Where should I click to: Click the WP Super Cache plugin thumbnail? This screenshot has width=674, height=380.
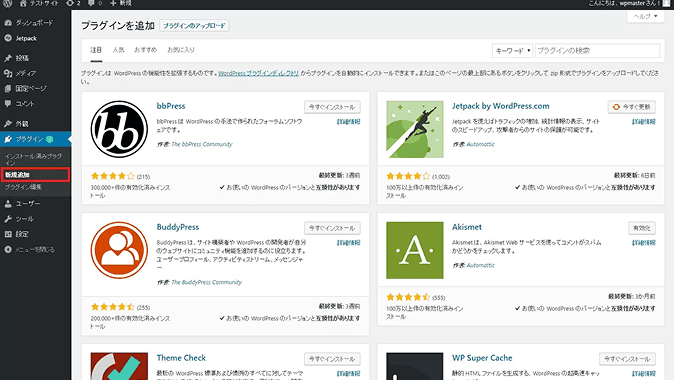(414, 366)
